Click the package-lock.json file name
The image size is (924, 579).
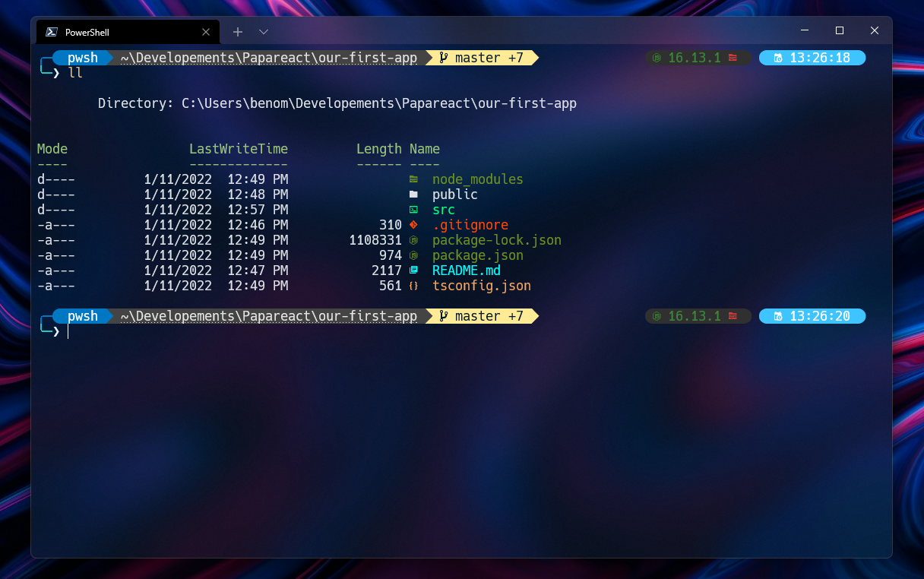(x=497, y=240)
